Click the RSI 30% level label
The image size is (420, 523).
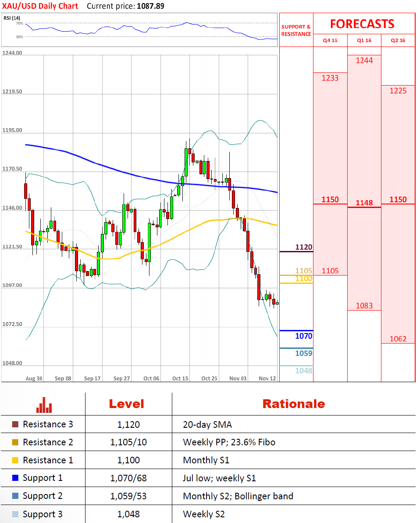(x=19, y=37)
